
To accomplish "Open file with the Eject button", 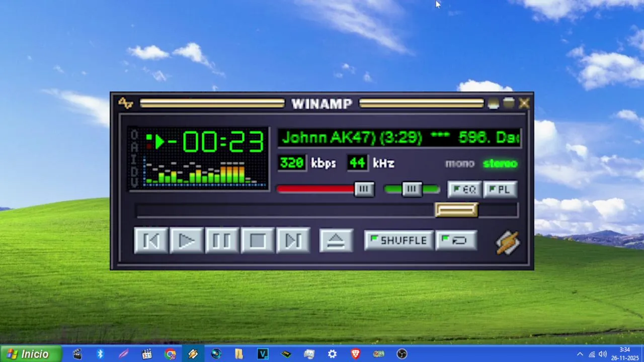I will click(336, 241).
